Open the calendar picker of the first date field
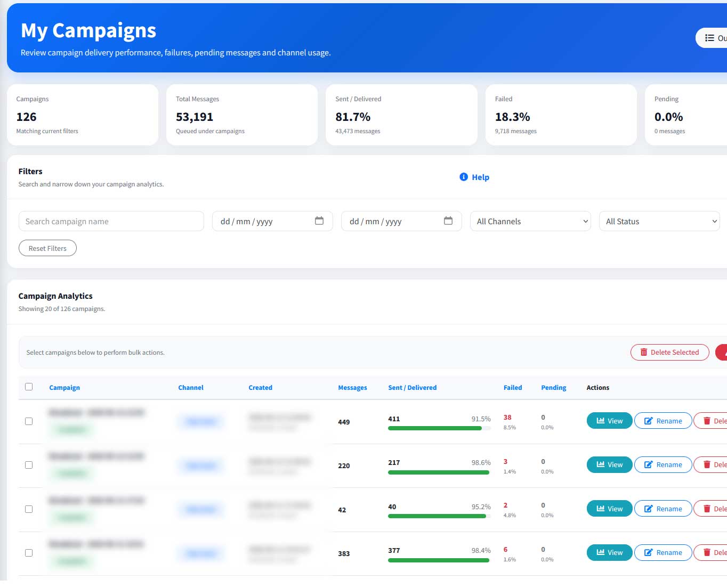 coord(319,220)
